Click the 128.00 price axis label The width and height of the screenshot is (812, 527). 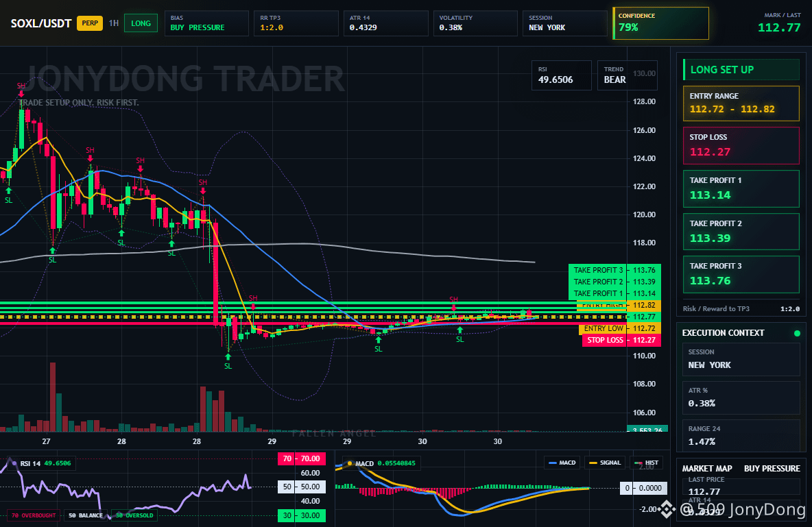pyautogui.click(x=644, y=101)
